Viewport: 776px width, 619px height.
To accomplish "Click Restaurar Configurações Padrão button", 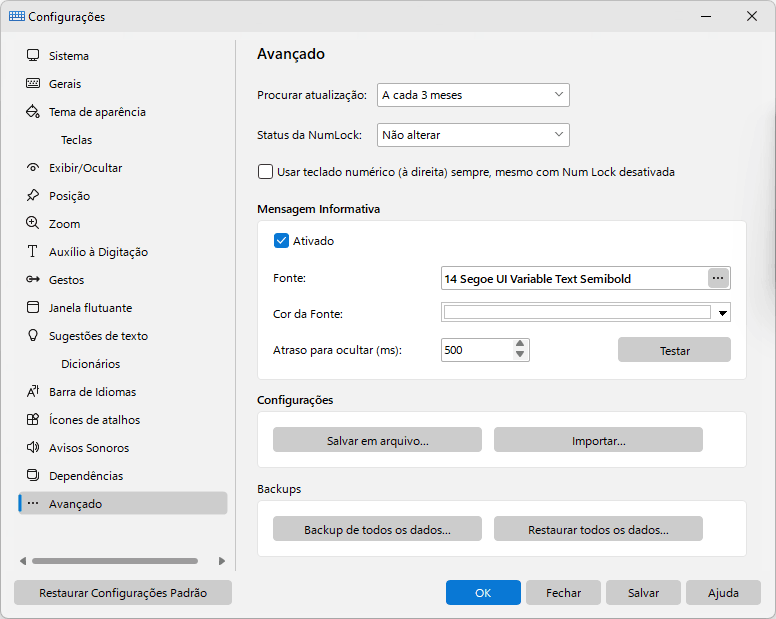I will tap(123, 593).
